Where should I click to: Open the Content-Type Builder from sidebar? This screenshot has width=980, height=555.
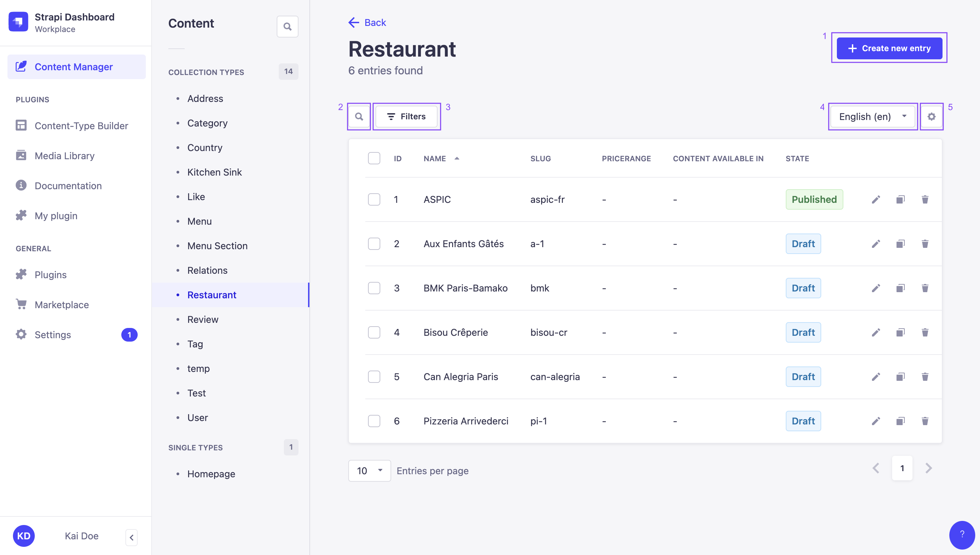click(x=81, y=126)
